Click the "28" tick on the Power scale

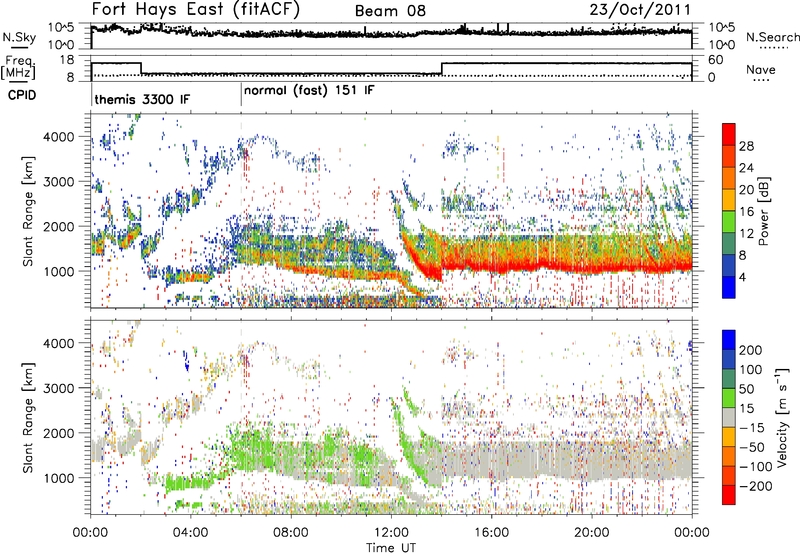(x=746, y=146)
